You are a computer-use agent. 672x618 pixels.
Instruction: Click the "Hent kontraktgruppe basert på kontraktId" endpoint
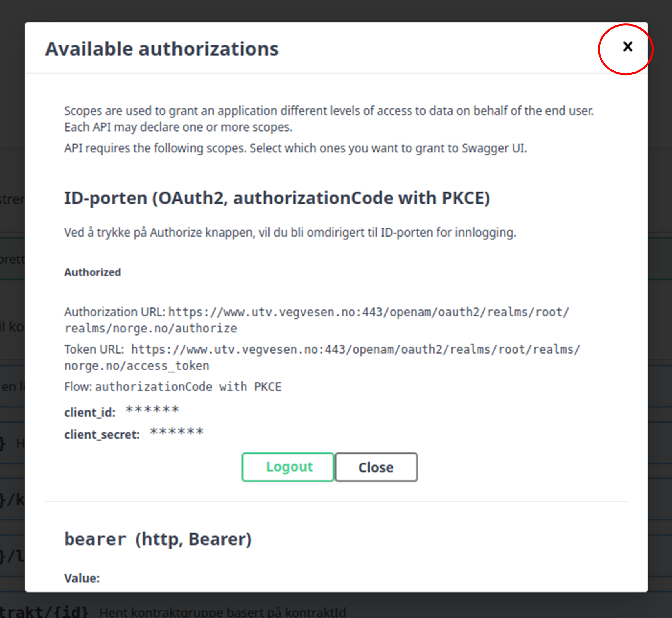click(223, 612)
